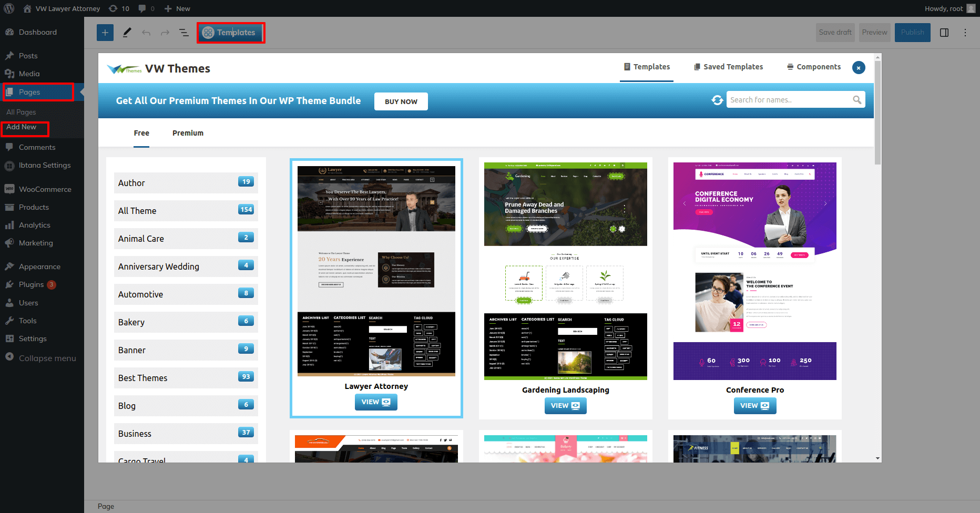The width and height of the screenshot is (980, 513).
Task: Open Ibtana Settings menu item
Action: click(42, 165)
